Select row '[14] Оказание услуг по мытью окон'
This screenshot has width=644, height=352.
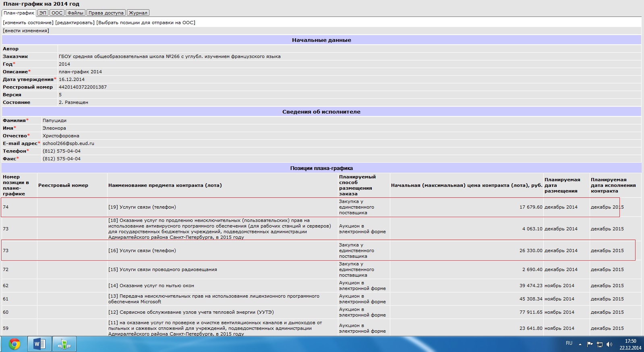(x=151, y=286)
